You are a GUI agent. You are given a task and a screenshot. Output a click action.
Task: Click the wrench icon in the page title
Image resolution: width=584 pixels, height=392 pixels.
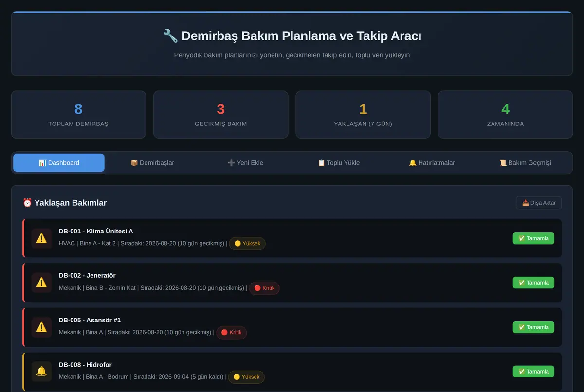[170, 36]
